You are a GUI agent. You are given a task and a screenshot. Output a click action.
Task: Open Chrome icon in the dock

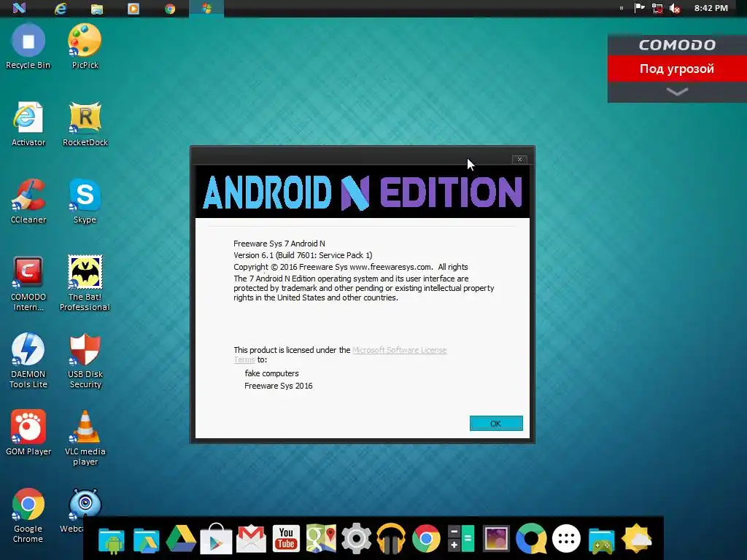tap(426, 539)
